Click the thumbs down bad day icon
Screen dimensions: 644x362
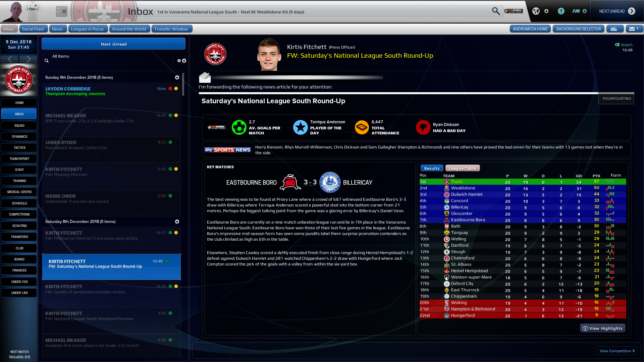[x=423, y=127]
